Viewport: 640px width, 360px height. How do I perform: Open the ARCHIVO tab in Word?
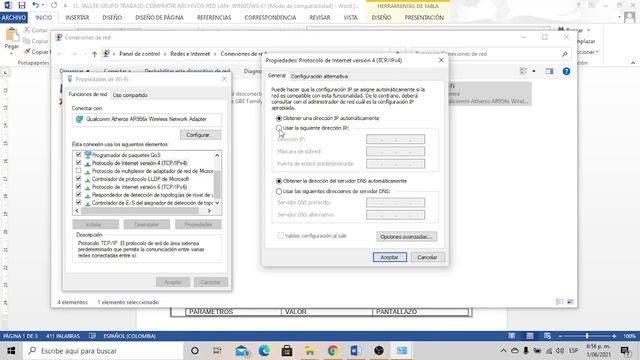[14, 18]
